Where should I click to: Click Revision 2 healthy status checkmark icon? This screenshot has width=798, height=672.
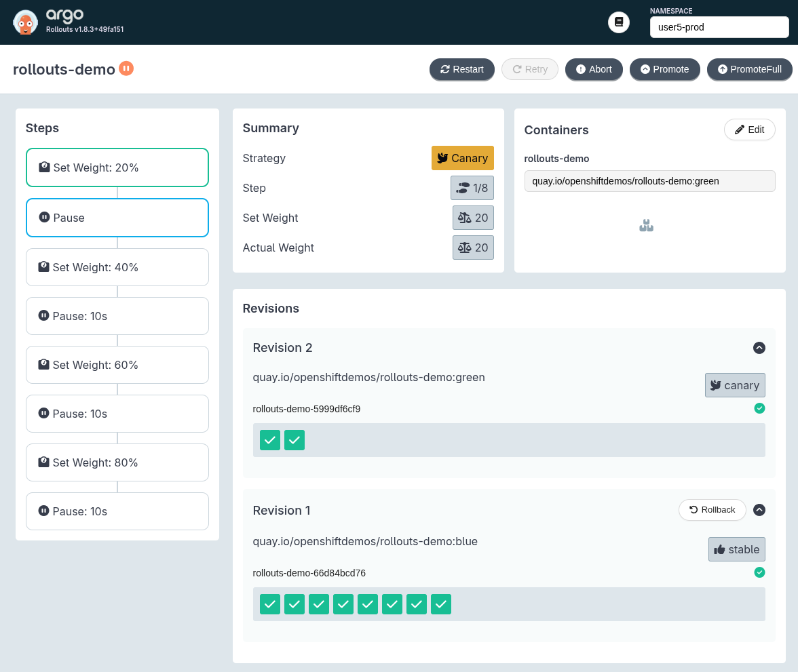pyautogui.click(x=759, y=408)
